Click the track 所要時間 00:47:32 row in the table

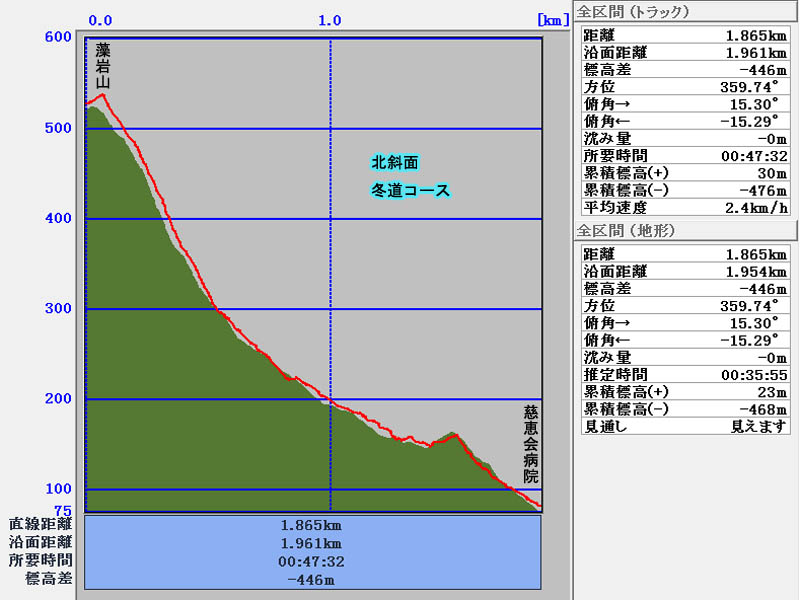[x=685, y=156]
